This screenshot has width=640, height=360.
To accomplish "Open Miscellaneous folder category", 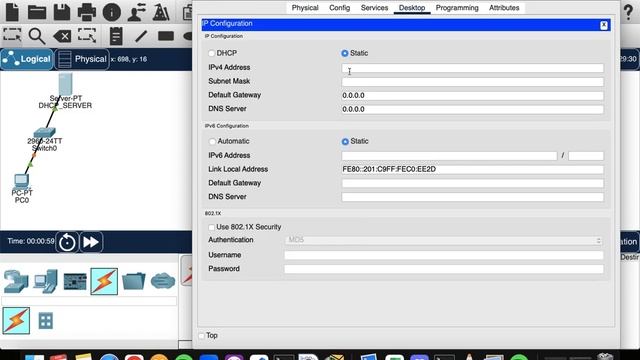I will pos(133,281).
